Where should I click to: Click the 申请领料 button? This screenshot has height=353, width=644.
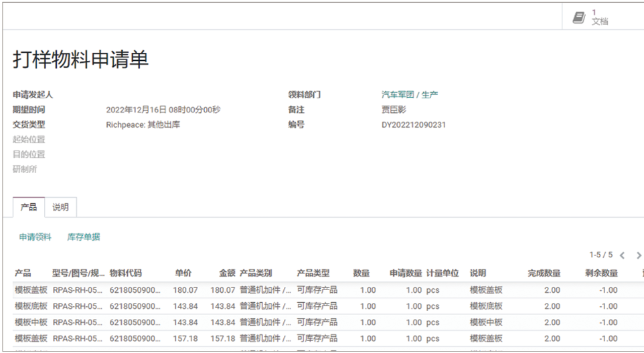click(x=35, y=237)
